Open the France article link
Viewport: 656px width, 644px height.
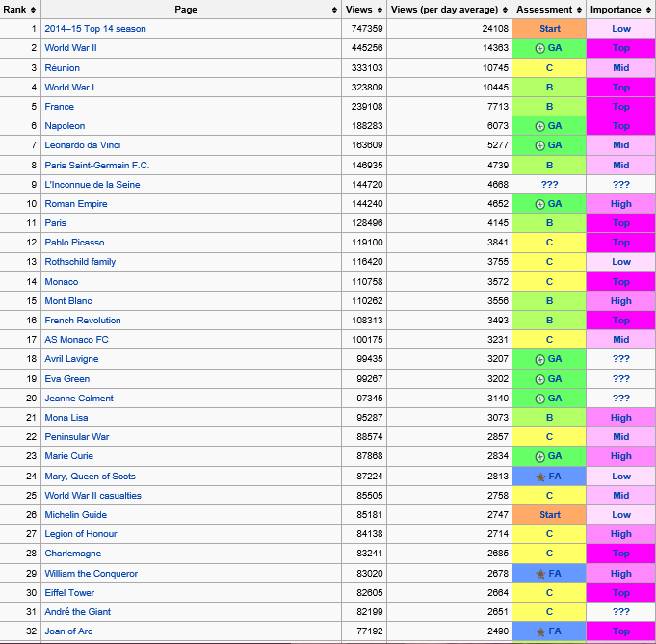click(60, 107)
